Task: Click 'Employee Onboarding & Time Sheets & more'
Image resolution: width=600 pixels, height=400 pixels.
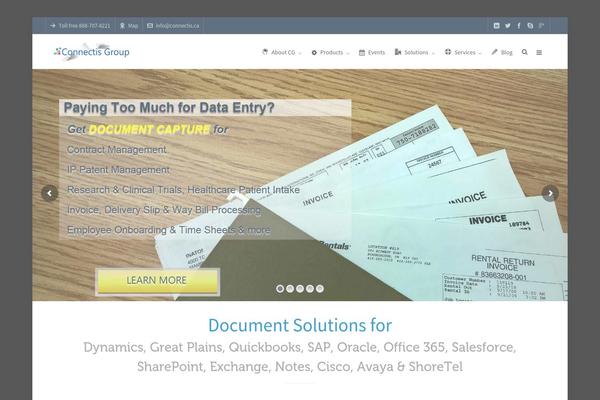Action: (169, 230)
